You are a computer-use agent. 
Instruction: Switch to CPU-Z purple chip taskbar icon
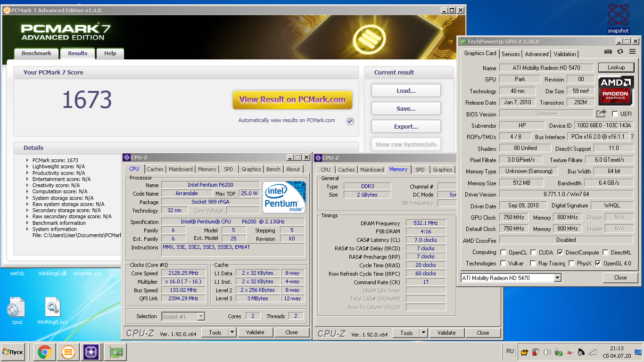point(91,352)
